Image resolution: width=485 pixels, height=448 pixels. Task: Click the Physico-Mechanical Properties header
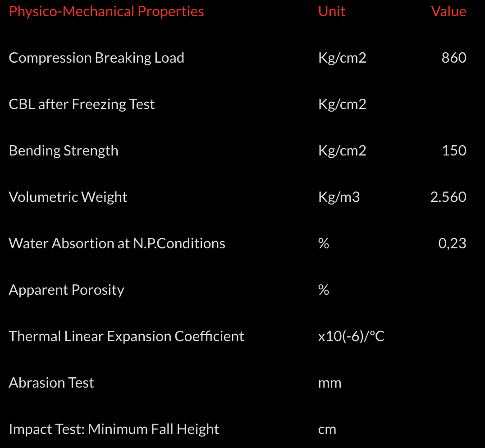click(x=106, y=12)
